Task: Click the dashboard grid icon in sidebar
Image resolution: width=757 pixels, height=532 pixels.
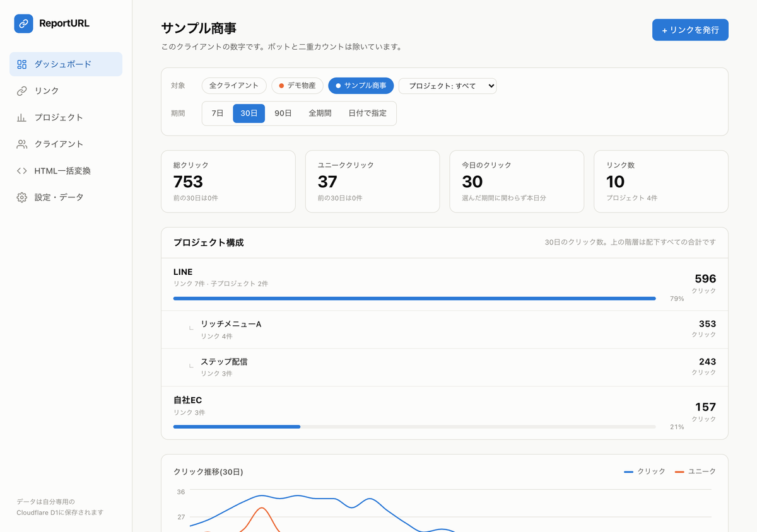Action: 22,64
